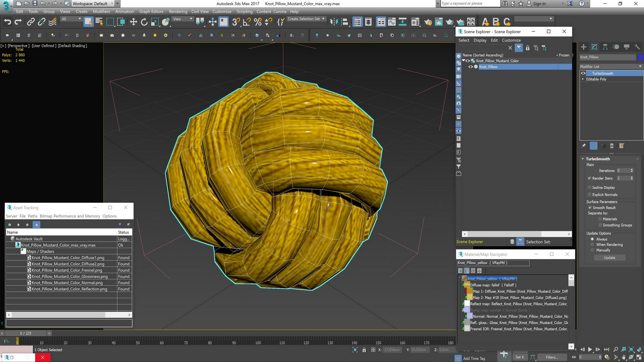Viewport: 644px width, 362px height.
Task: Lock selection in Scene Explorer toolbar
Action: click(x=528, y=48)
